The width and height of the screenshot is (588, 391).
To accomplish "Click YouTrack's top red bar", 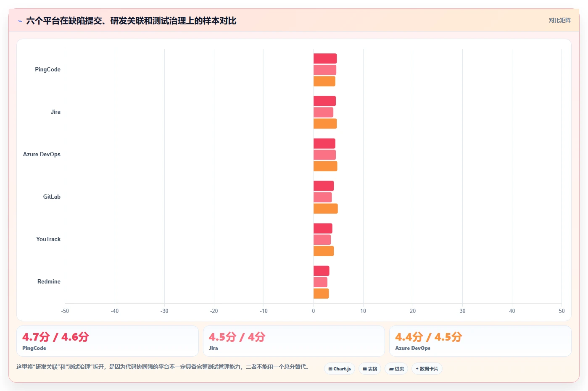I will (323, 228).
